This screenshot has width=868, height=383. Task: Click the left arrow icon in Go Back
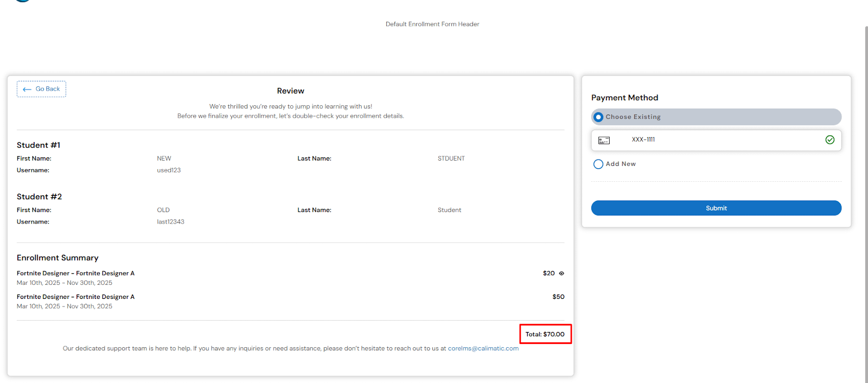coord(27,90)
